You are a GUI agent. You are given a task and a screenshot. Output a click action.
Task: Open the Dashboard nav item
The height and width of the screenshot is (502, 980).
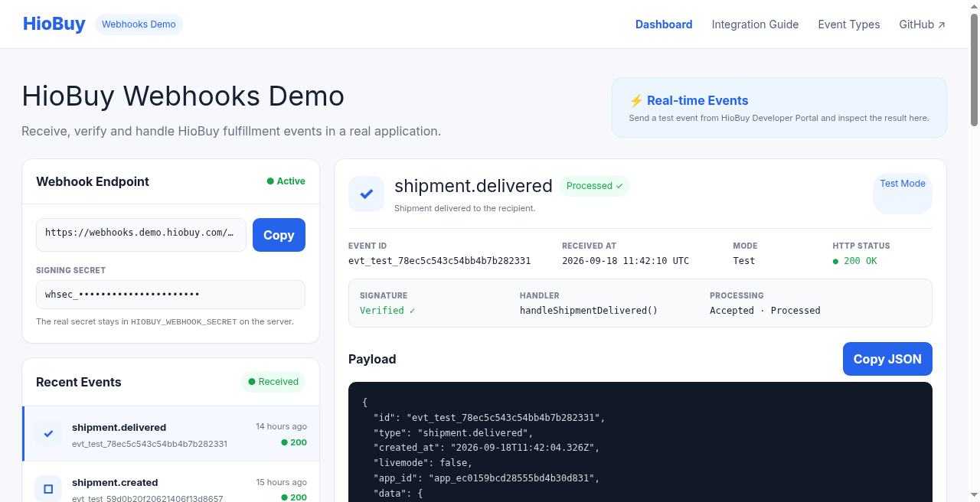click(664, 24)
